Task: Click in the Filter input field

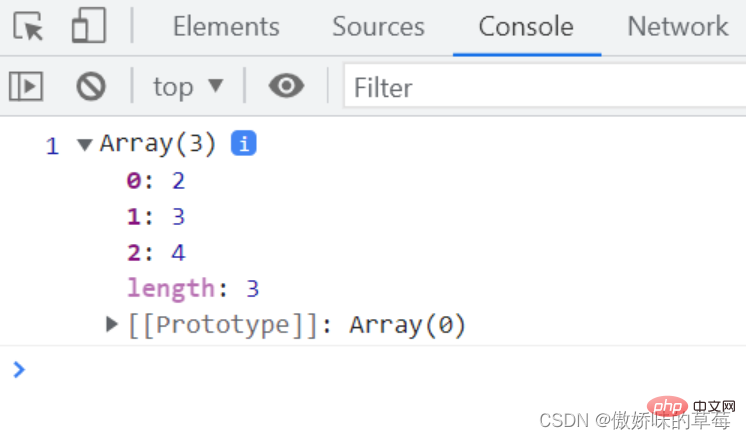Action: pyautogui.click(x=540, y=88)
